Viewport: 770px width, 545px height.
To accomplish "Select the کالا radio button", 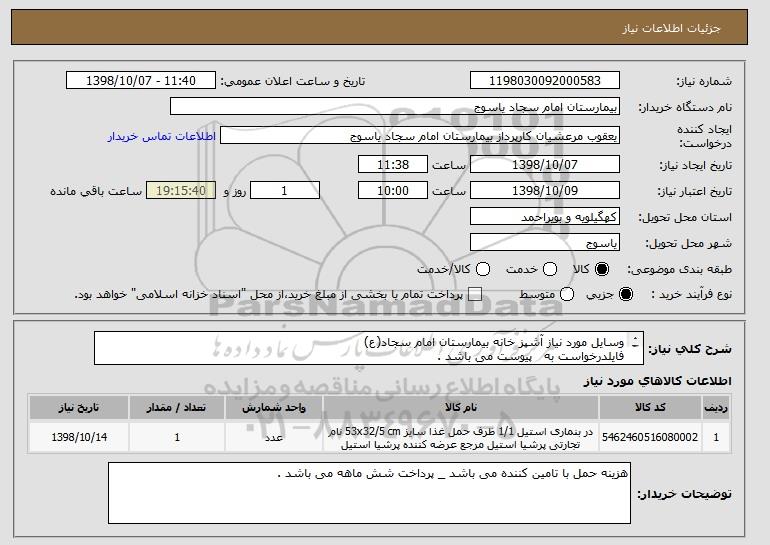I will 602,269.
